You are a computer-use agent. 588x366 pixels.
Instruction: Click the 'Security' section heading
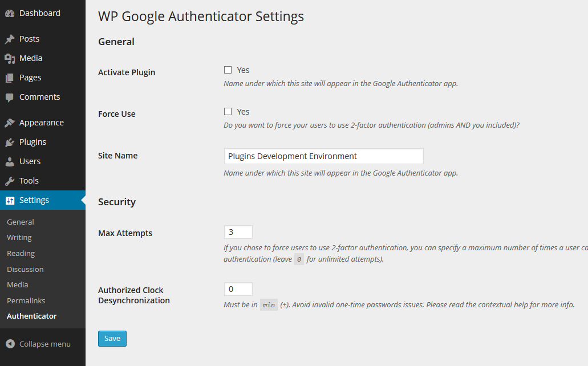click(117, 202)
